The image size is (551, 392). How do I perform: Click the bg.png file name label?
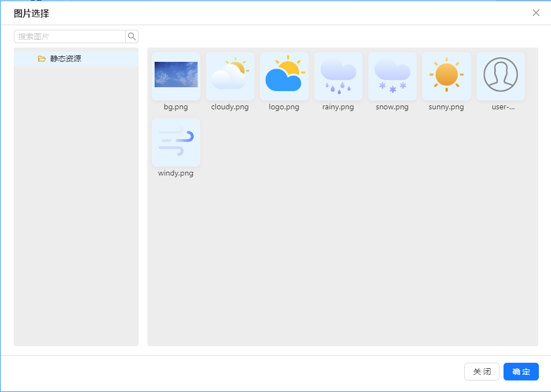(x=176, y=107)
